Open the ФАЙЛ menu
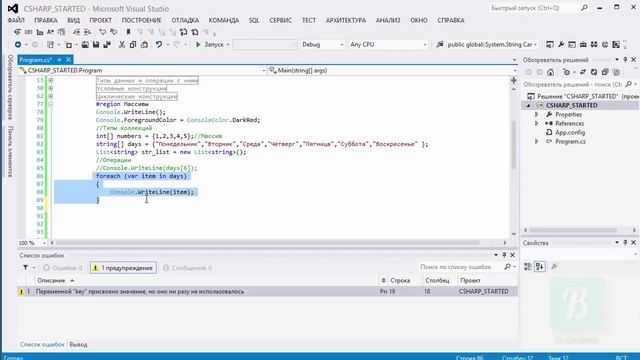The height and width of the screenshot is (360, 640). (16, 20)
